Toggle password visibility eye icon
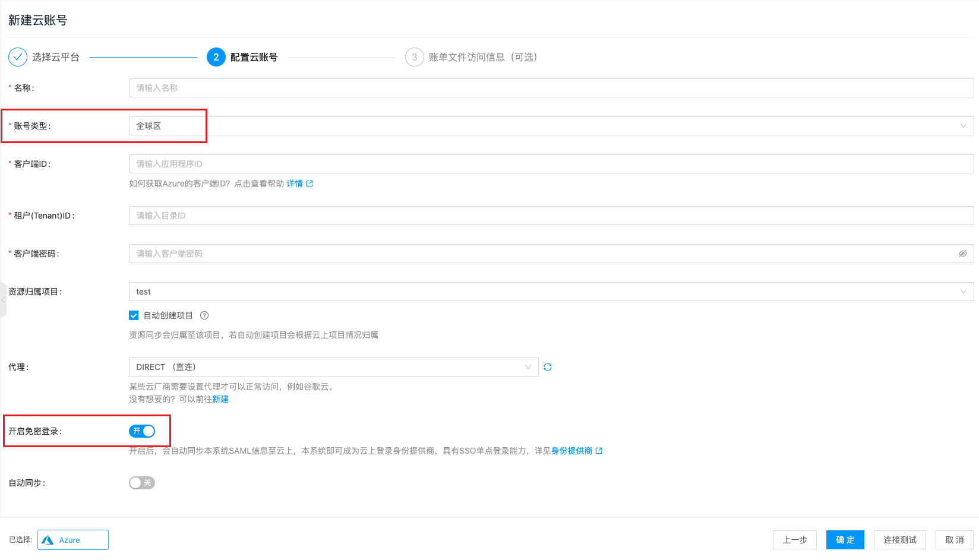 [x=962, y=254]
